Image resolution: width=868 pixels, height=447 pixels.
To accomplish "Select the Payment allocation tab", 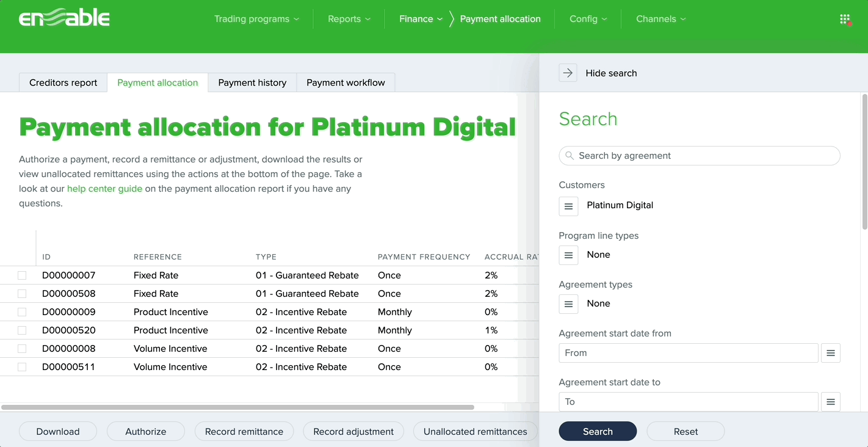I will point(157,82).
